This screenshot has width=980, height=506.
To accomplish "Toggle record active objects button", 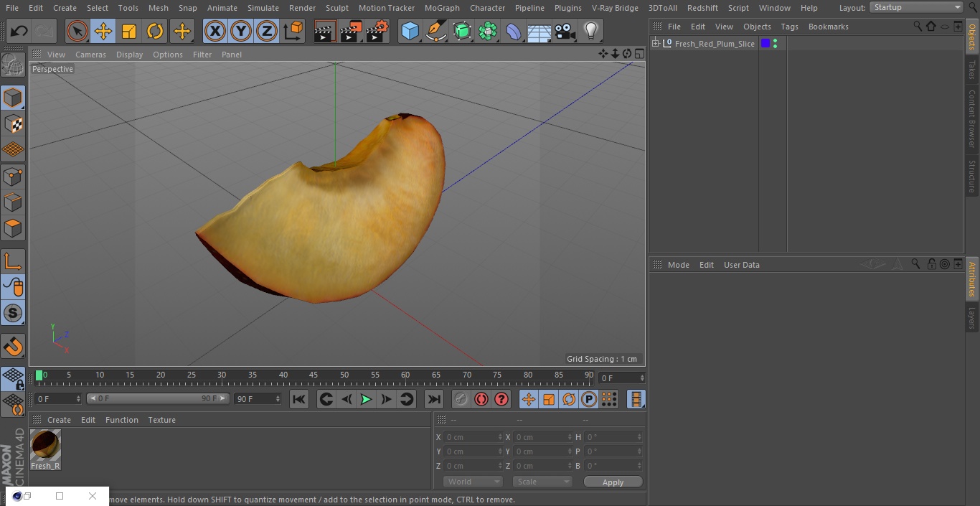I will coord(461,399).
